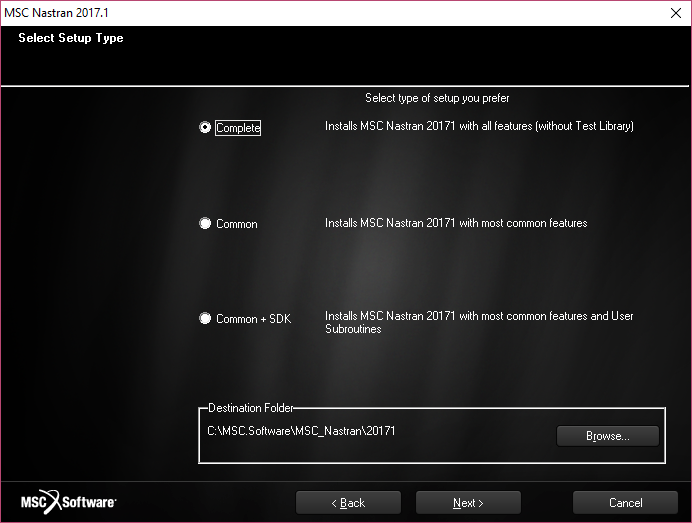Click the Destination Folder group label
This screenshot has width=692, height=523.
pyautogui.click(x=250, y=408)
